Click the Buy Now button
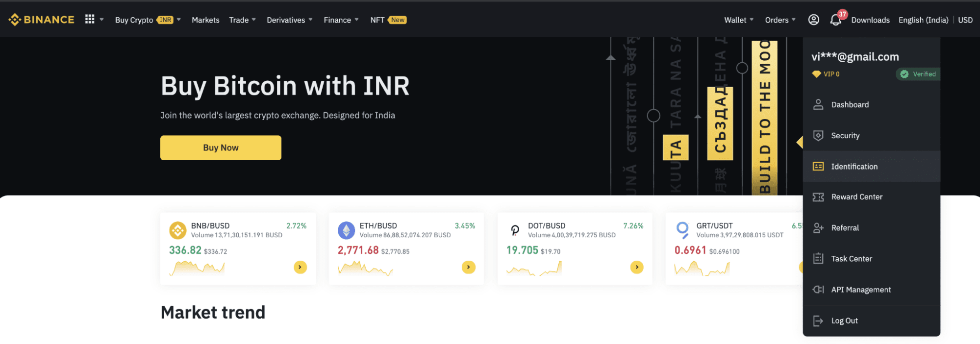The height and width of the screenshot is (344, 980). click(x=221, y=147)
